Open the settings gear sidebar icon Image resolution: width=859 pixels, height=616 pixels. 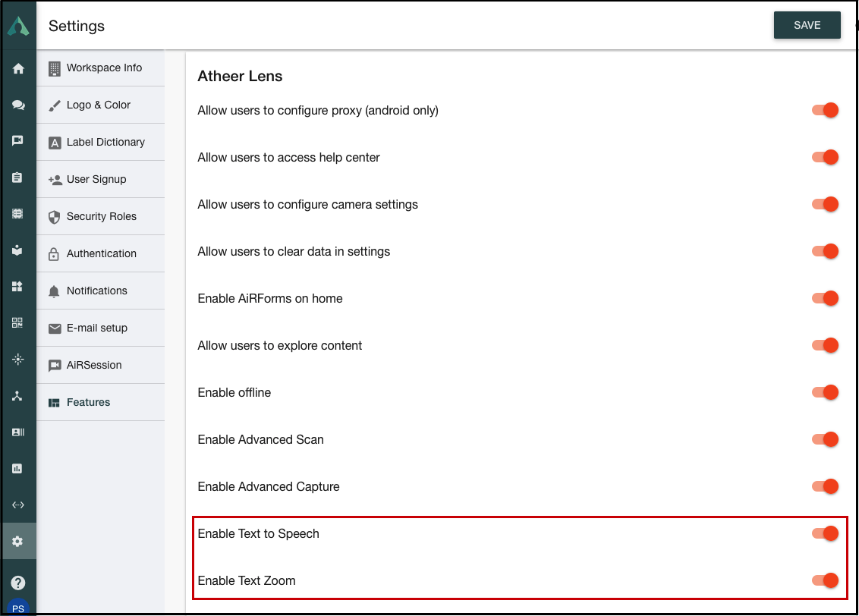(17, 542)
